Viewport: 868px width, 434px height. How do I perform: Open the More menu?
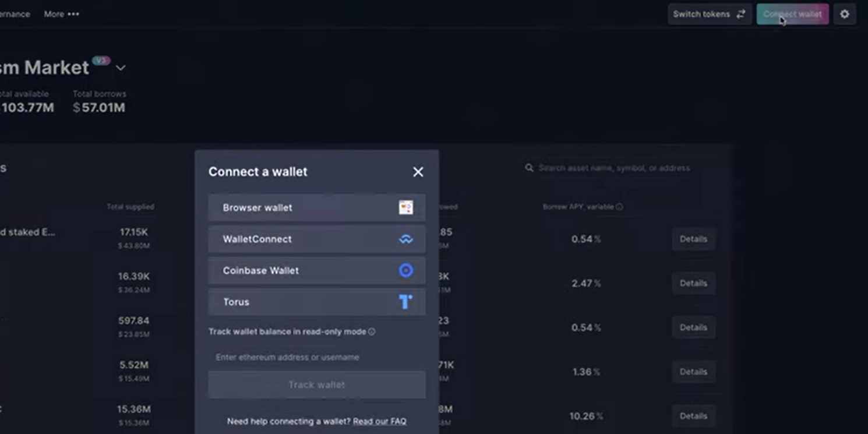(x=61, y=14)
